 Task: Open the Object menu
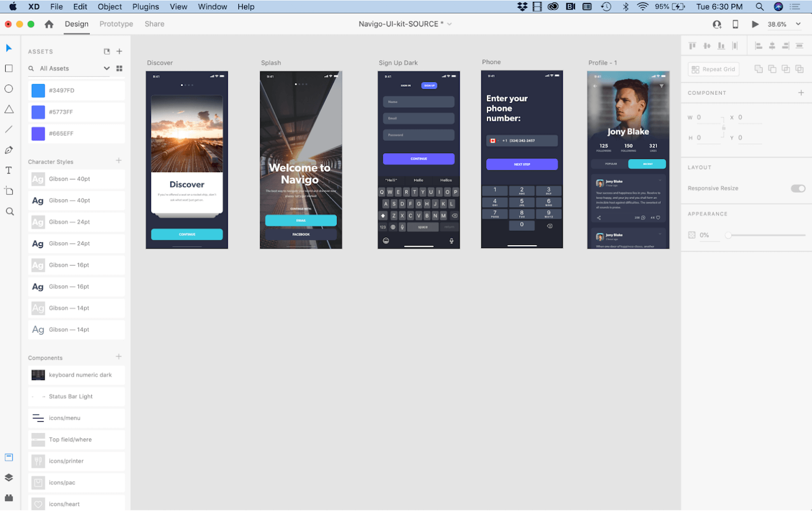(x=110, y=7)
